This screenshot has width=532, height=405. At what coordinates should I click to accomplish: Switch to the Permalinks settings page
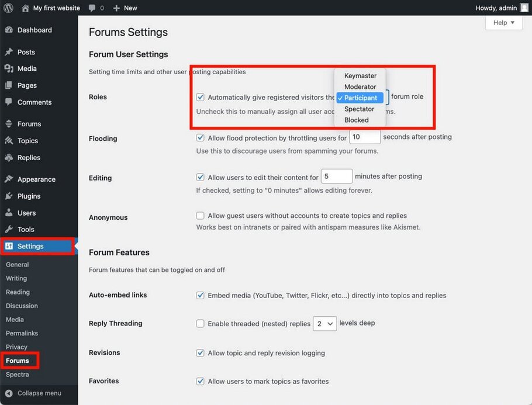pyautogui.click(x=22, y=333)
